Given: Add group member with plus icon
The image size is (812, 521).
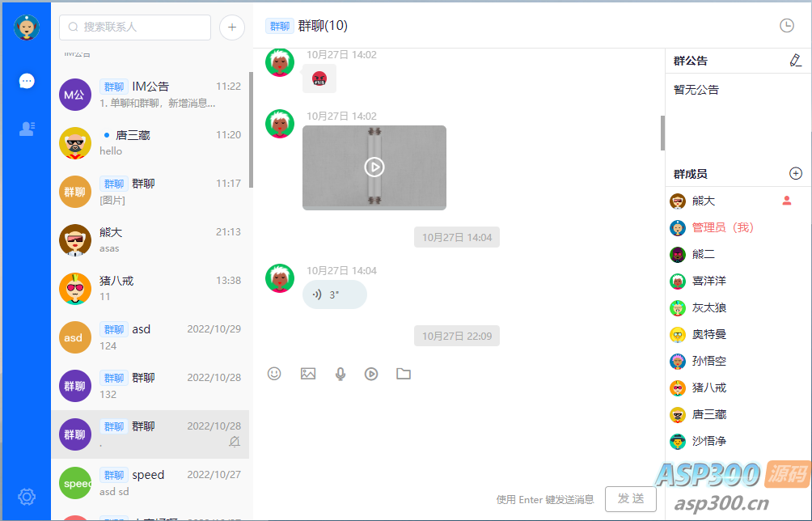Looking at the screenshot, I should tap(795, 173).
